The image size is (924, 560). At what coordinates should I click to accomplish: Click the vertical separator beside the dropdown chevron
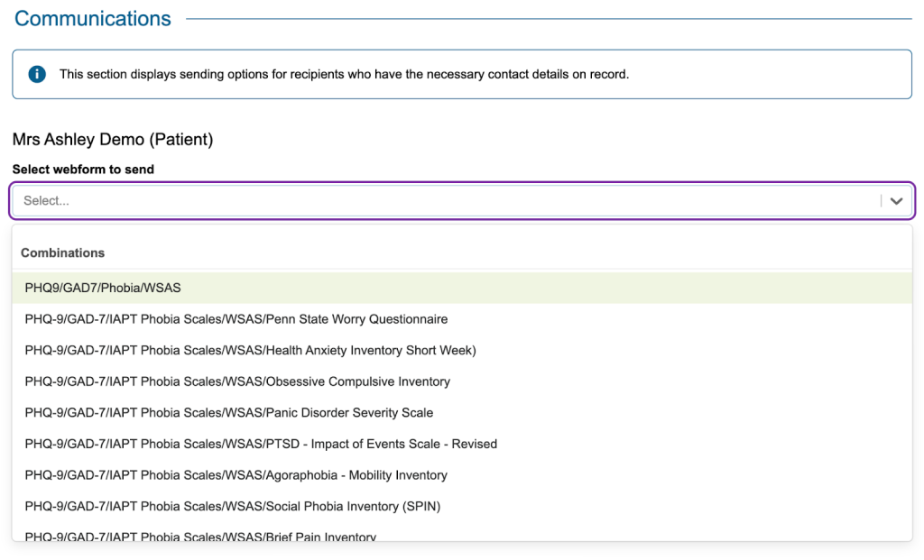(x=881, y=201)
